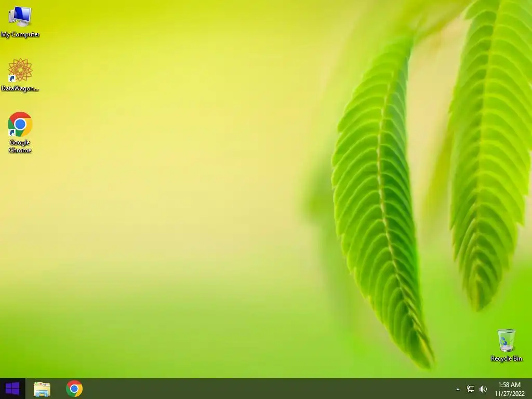This screenshot has width=532, height=399.
Task: Launch Chrome from the taskbar
Action: coord(74,389)
